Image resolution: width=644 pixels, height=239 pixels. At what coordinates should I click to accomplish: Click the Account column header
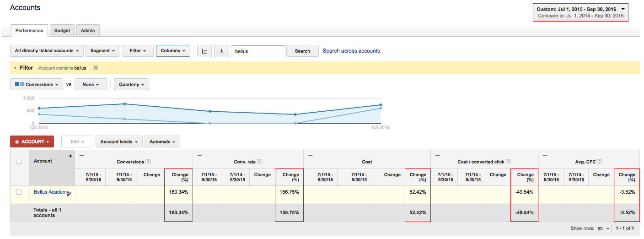52,168
